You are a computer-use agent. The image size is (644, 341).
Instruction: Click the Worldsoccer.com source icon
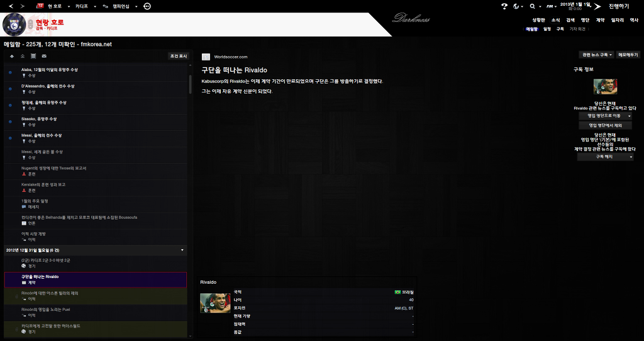(x=206, y=57)
